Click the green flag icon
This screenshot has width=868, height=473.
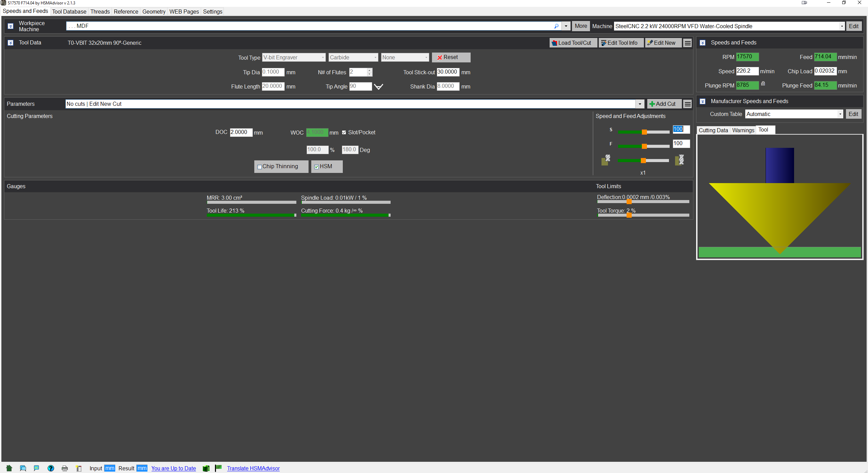[218, 468]
